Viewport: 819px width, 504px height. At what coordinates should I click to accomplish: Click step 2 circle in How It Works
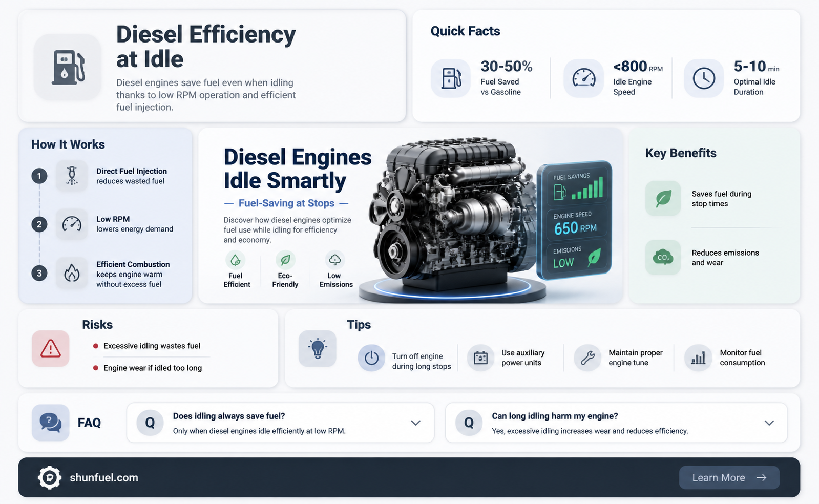click(39, 224)
